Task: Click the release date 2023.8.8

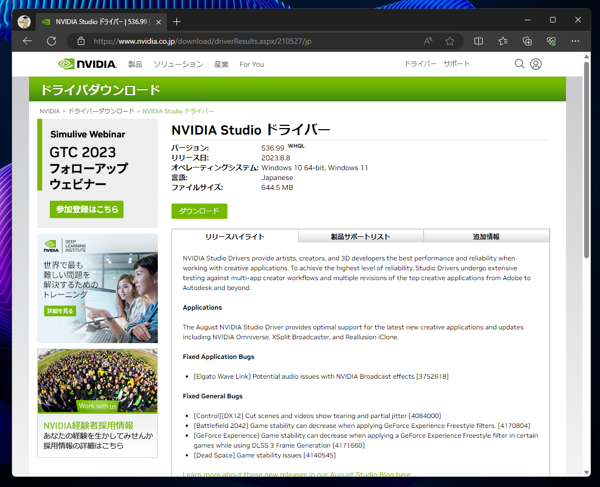Action: 276,158
